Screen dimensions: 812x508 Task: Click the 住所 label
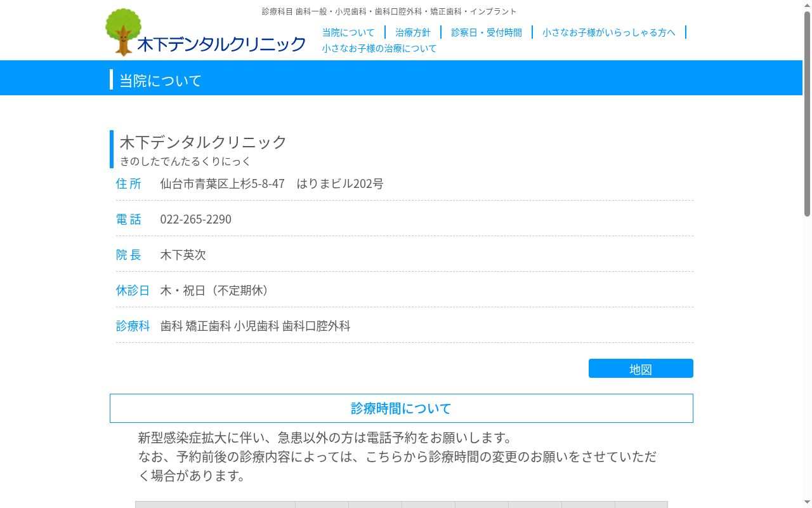point(129,184)
